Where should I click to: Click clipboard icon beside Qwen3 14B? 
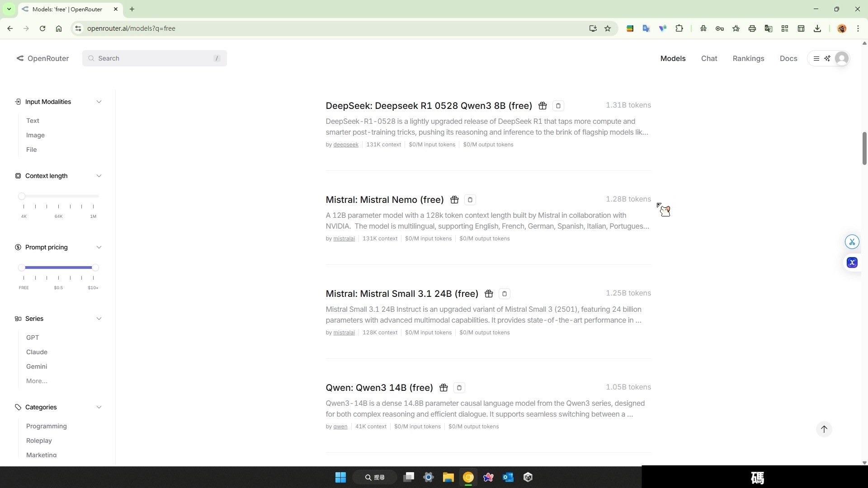click(459, 388)
